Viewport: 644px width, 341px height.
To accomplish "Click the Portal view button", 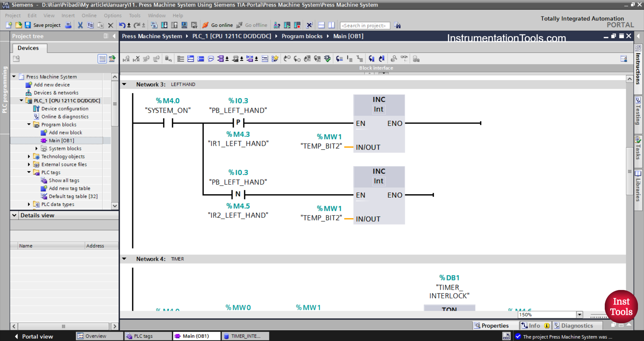I will point(34,336).
